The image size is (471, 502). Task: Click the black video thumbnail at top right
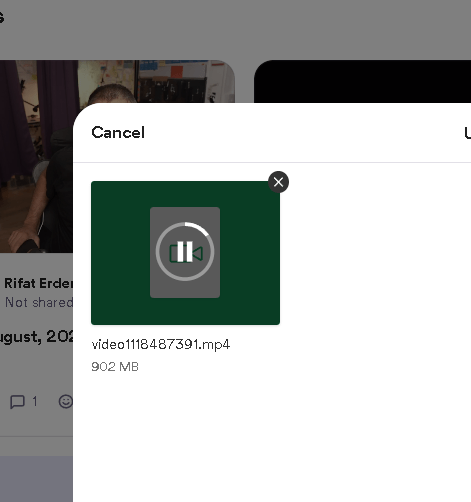[362, 81]
